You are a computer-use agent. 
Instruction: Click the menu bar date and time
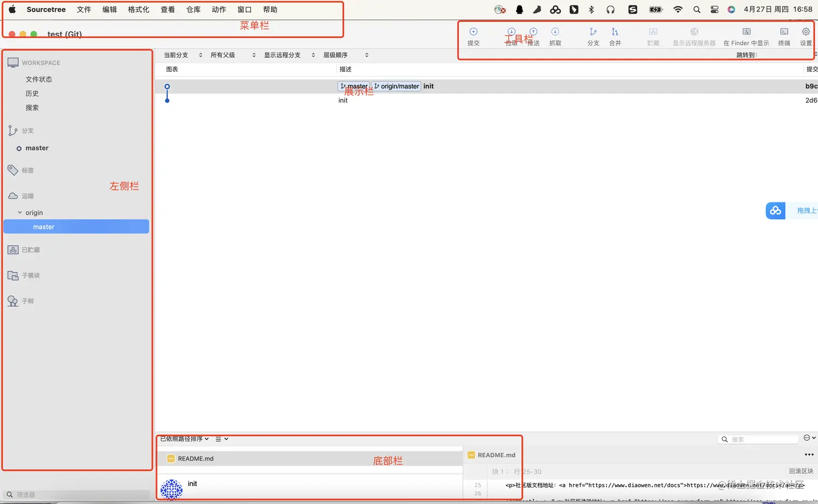[778, 10]
